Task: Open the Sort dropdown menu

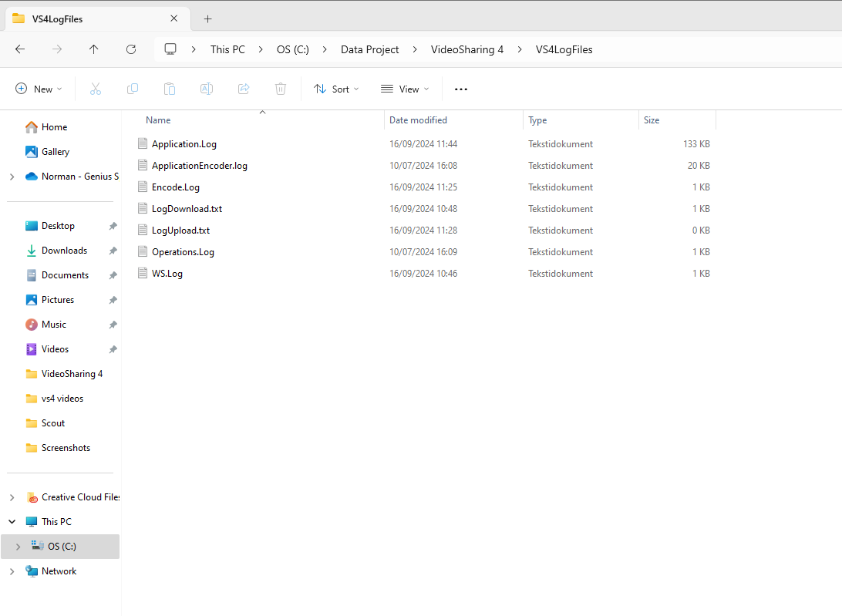Action: click(x=336, y=89)
